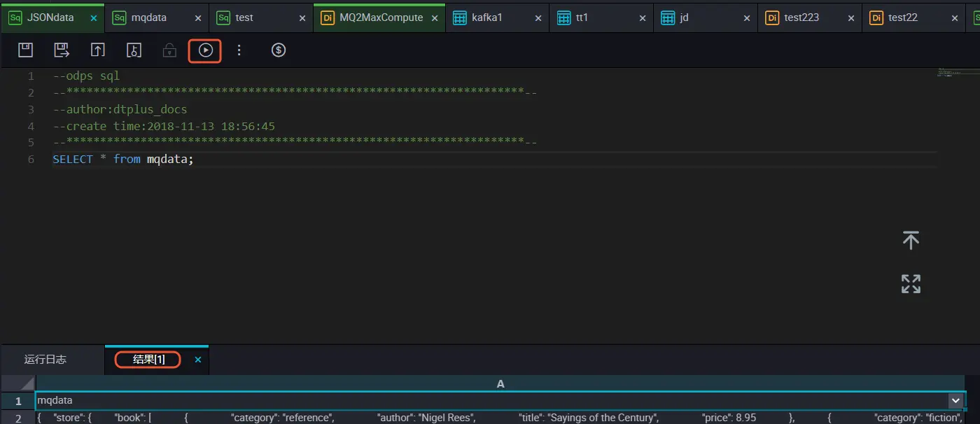Click the Save As icon in toolbar
Viewport: 980px width, 424px height.
[x=62, y=50]
